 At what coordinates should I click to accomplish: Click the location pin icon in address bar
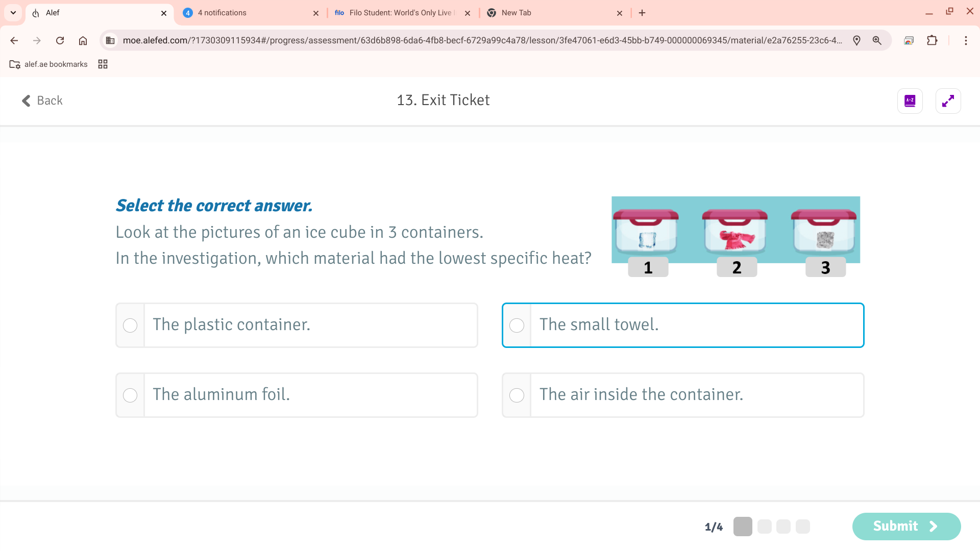click(856, 40)
